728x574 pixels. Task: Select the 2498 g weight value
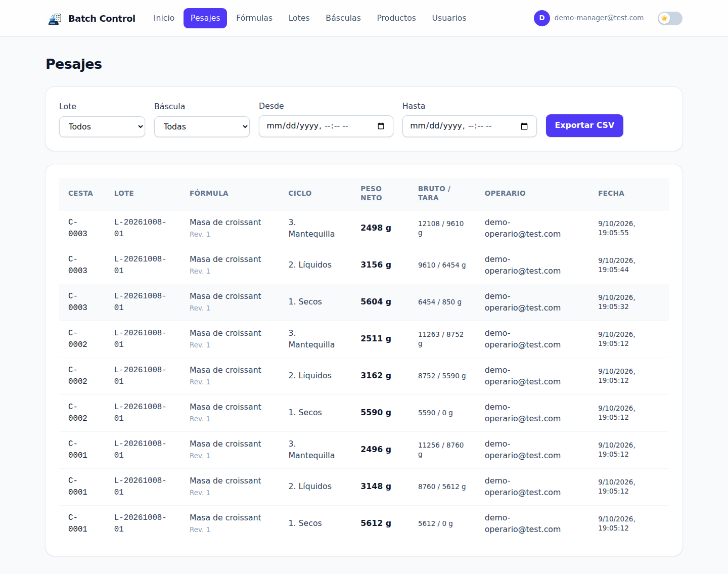tap(376, 228)
